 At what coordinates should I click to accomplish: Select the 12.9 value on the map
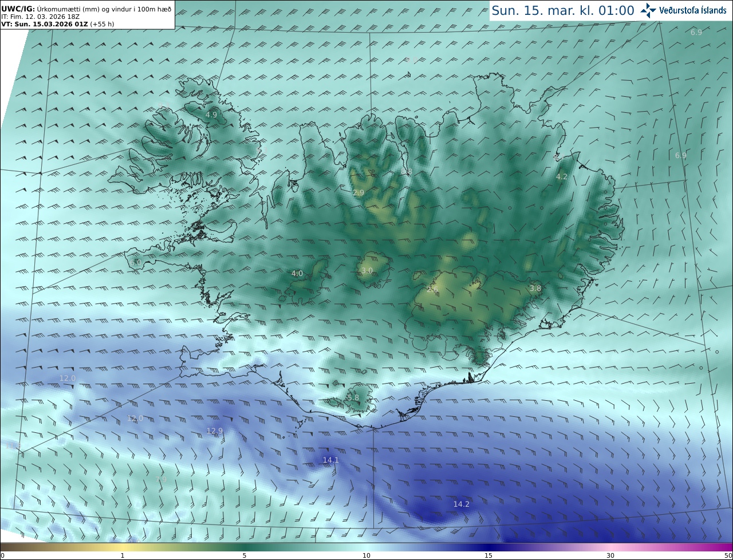tap(215, 431)
